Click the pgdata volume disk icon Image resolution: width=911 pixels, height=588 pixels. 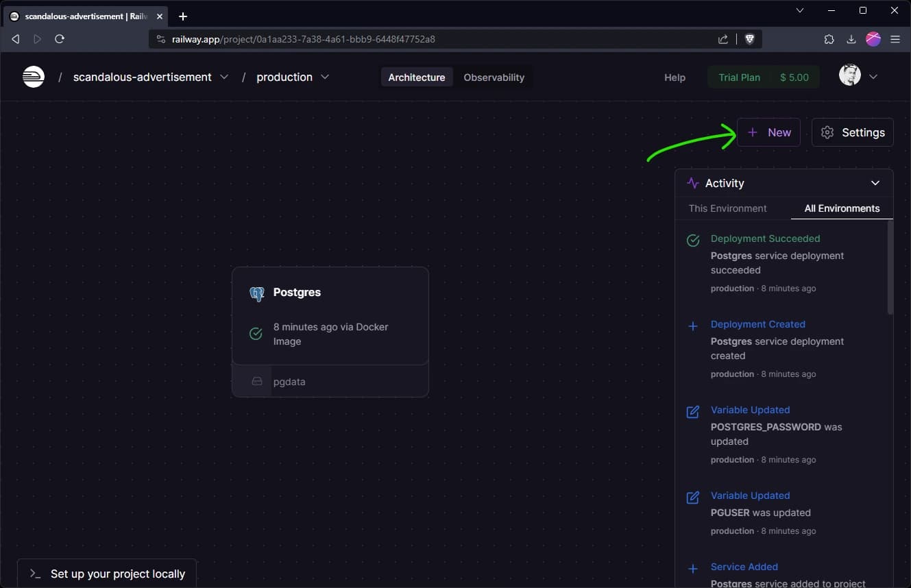click(257, 382)
